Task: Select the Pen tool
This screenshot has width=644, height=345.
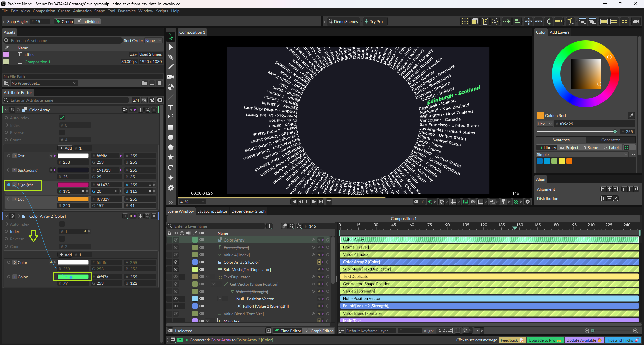Action: pos(171,57)
